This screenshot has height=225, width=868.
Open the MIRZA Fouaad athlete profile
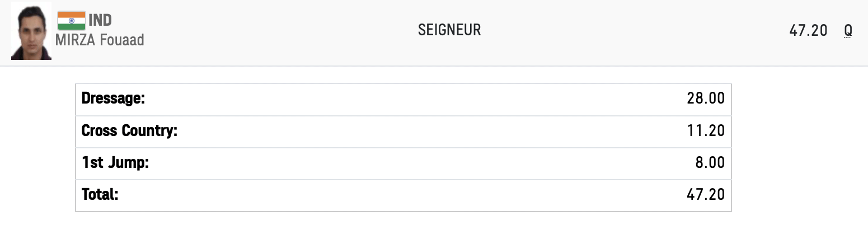(100, 40)
